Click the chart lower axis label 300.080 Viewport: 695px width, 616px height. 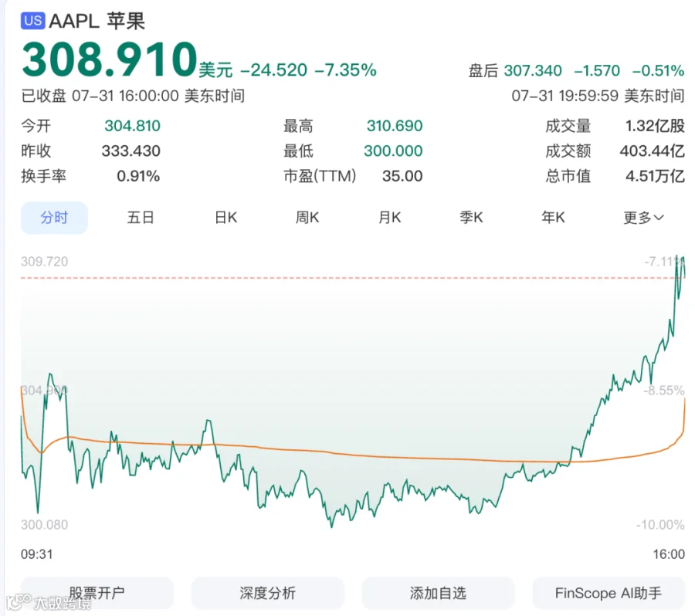(x=44, y=525)
